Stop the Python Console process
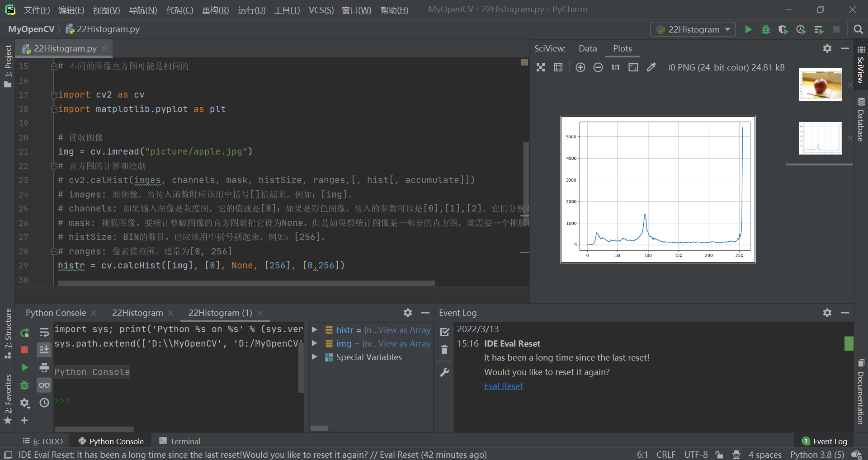Screen dimensions: 868x460 tap(24, 349)
